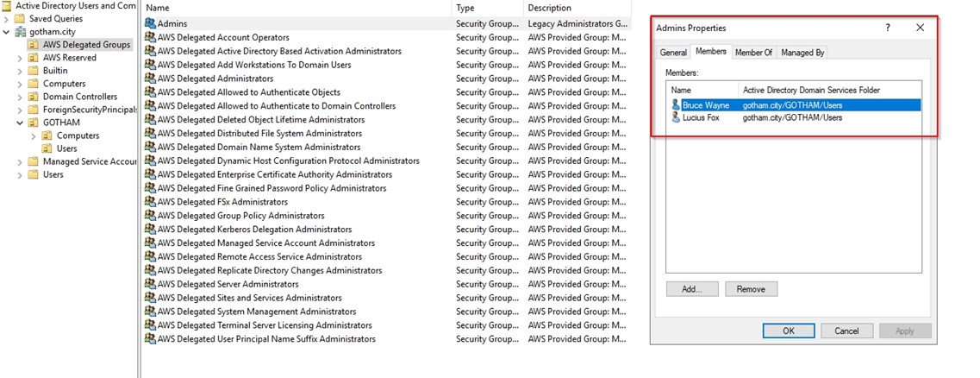Click the Cancel button
Image resolution: width=980 pixels, height=378 pixels.
[x=847, y=331]
